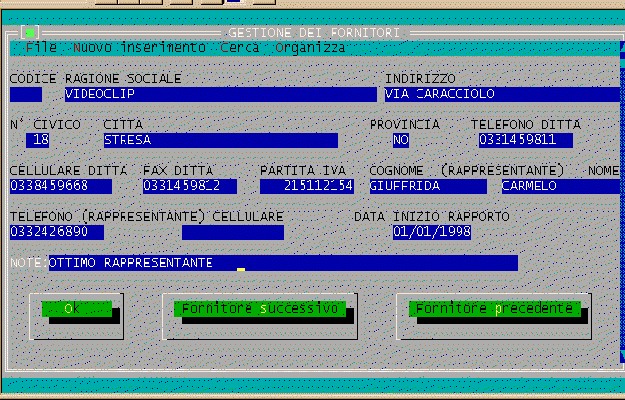
Task: Click the DATA INIZIO RAPPORTO label
Action: (432, 217)
